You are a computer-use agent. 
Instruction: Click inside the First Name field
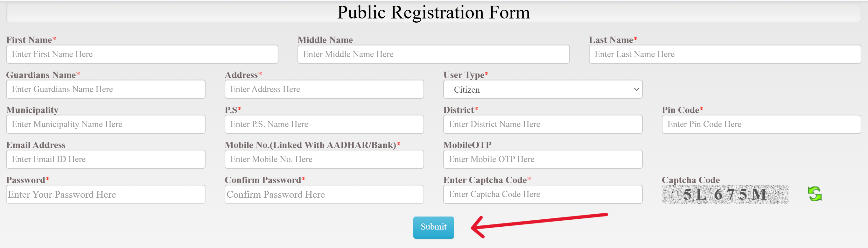coord(142,54)
